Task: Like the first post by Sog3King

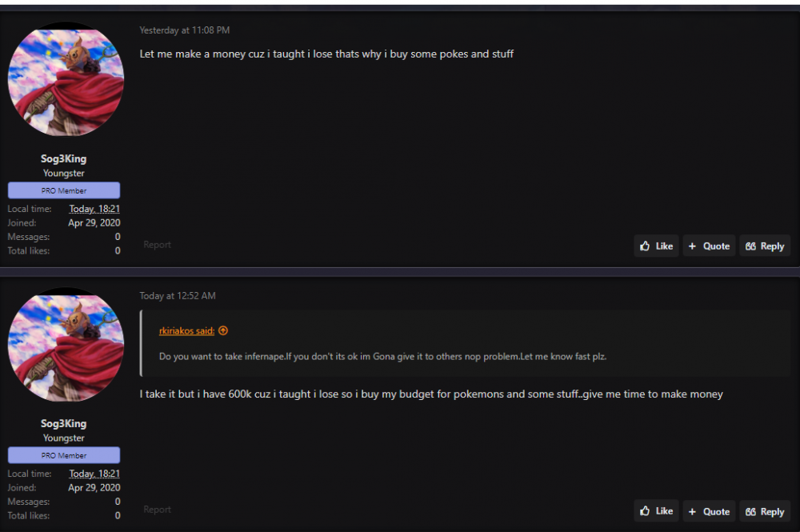Action: coord(657,246)
